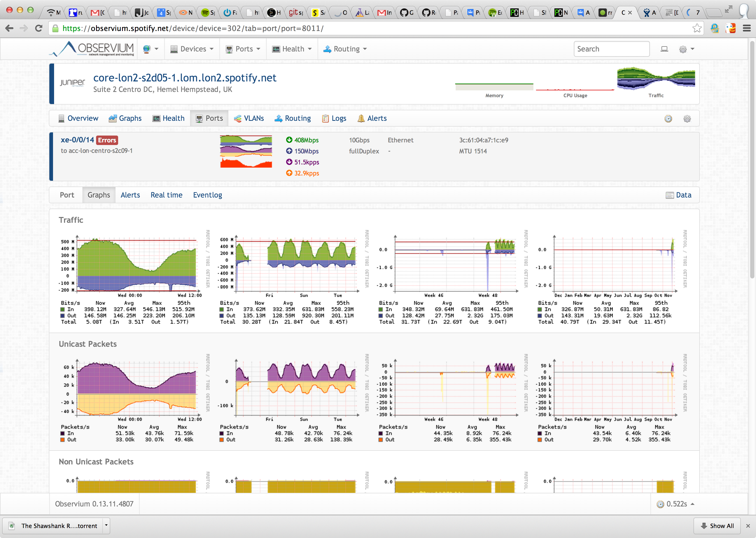Image resolution: width=756 pixels, height=538 pixels.
Task: Bookmark page with the star icon
Action: pos(697,28)
